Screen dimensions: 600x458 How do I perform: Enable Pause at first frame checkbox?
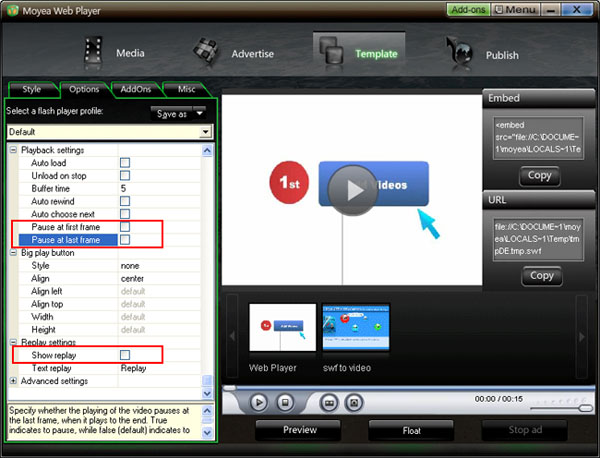tap(125, 227)
